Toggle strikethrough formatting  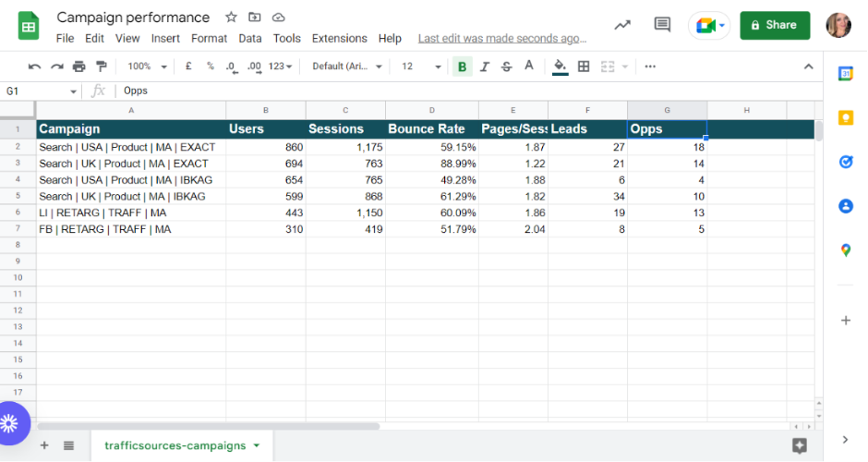[507, 67]
